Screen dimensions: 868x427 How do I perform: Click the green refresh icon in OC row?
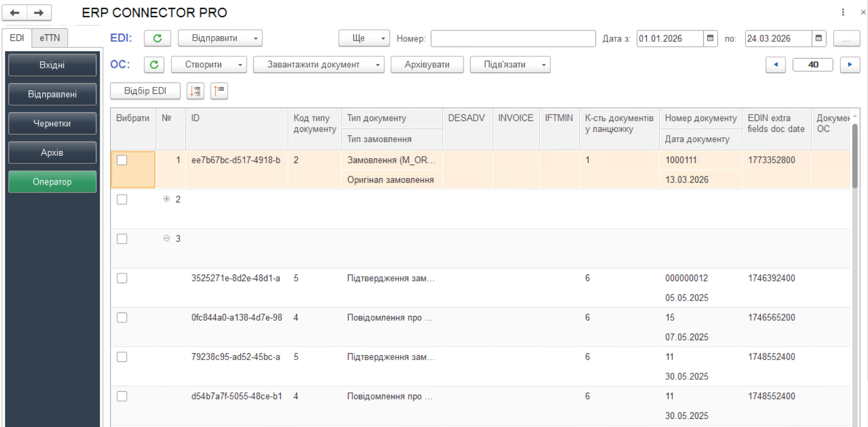point(154,65)
